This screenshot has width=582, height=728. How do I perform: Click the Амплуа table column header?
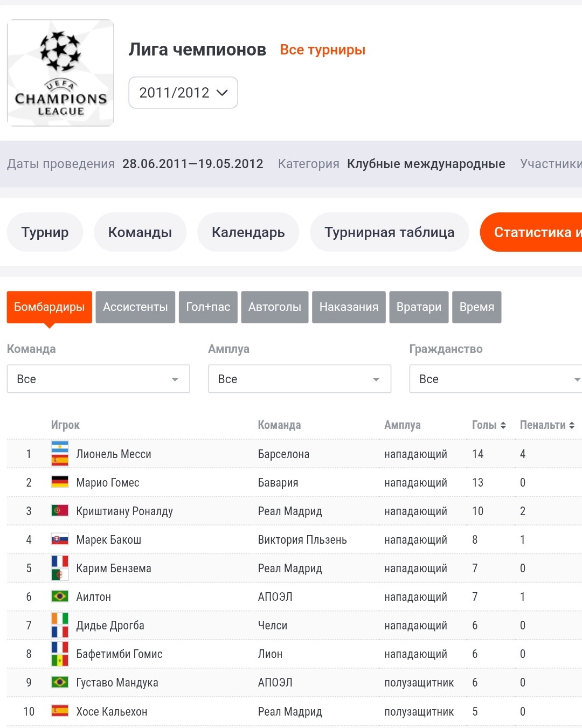coord(403,425)
